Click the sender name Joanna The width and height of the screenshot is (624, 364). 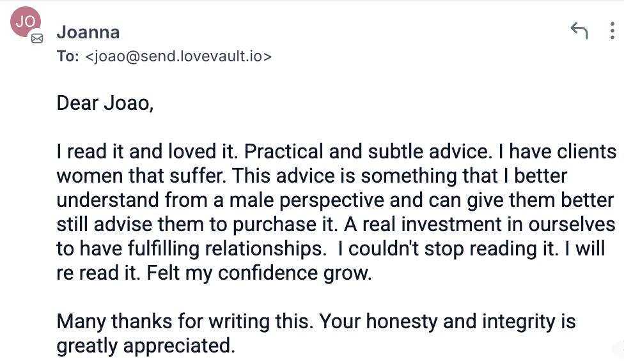88,32
